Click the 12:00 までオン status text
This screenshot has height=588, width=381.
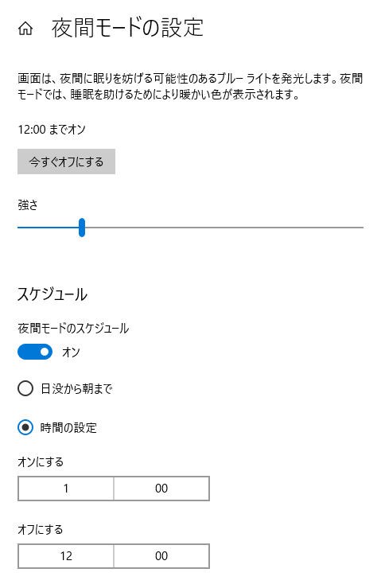click(x=52, y=130)
